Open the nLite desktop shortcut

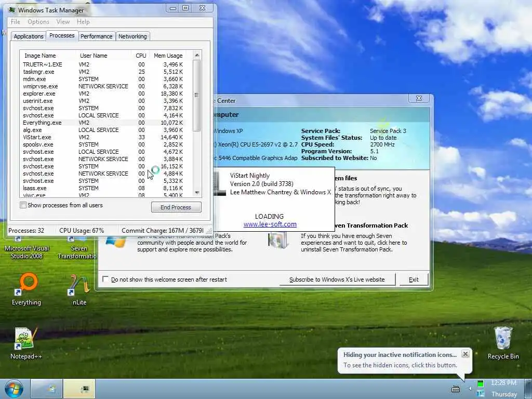79,289
